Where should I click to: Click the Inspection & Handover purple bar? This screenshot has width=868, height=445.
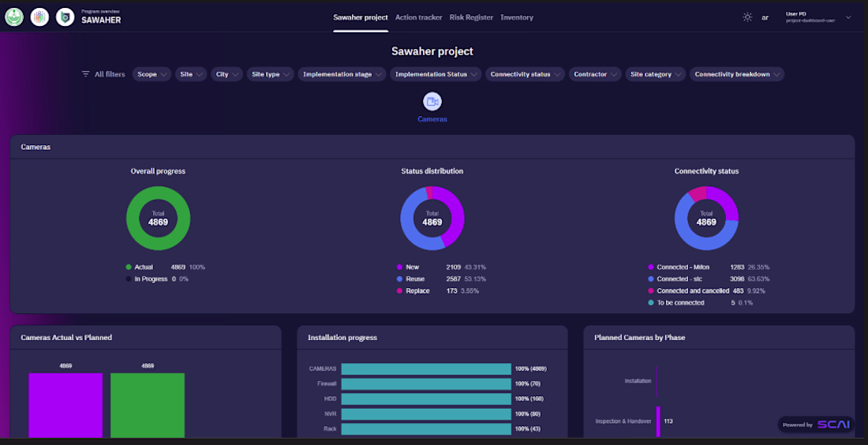tap(658, 421)
